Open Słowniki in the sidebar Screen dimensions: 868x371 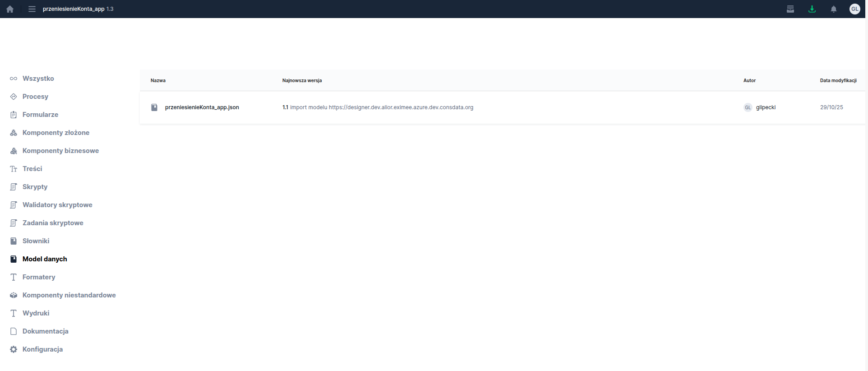tap(36, 241)
